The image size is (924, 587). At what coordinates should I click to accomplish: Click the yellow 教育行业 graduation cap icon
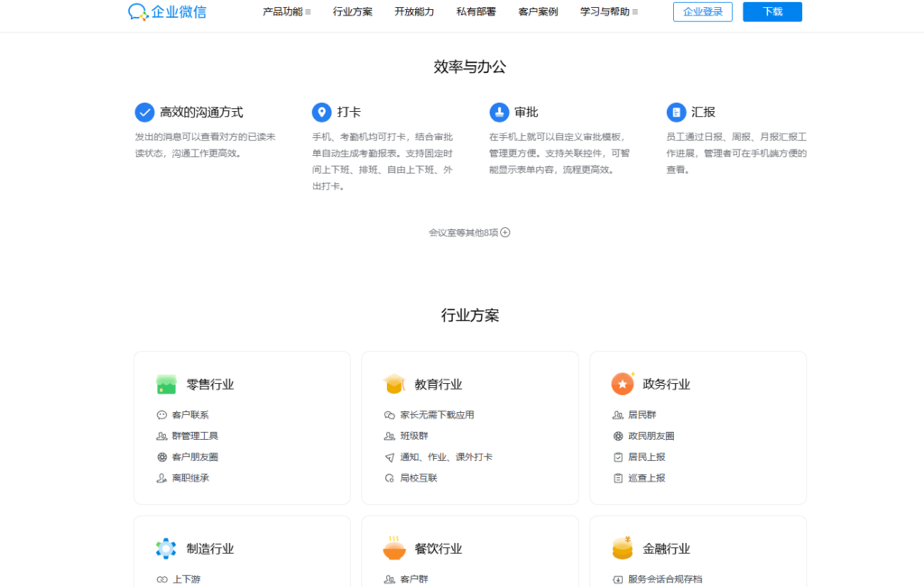394,383
